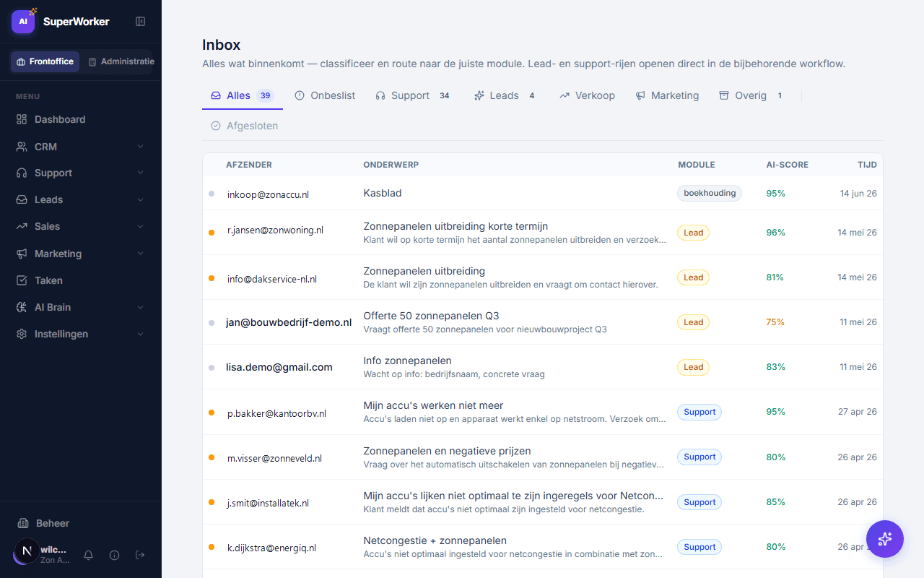This screenshot has height=578, width=924.
Task: Open the Kasblad email row
Action: point(543,194)
